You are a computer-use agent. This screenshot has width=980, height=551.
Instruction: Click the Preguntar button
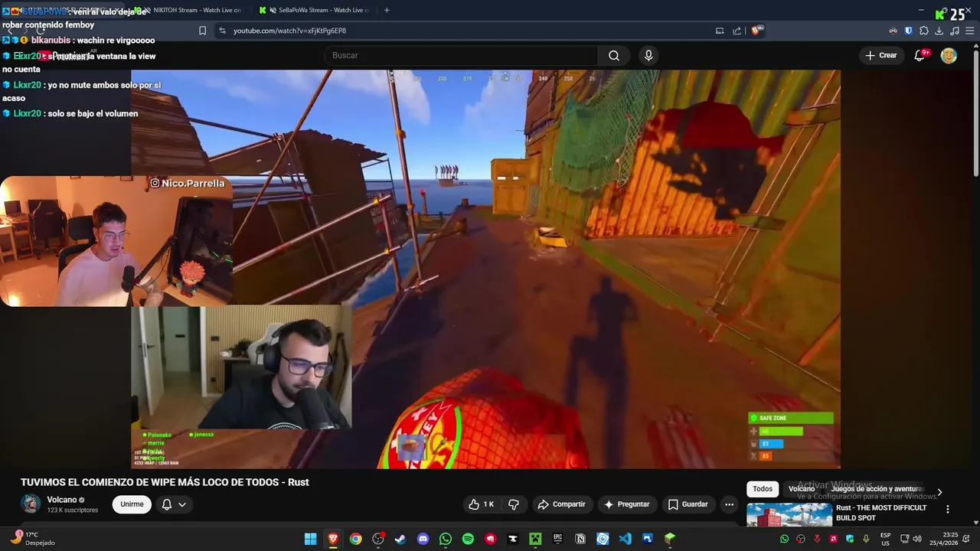tap(626, 504)
